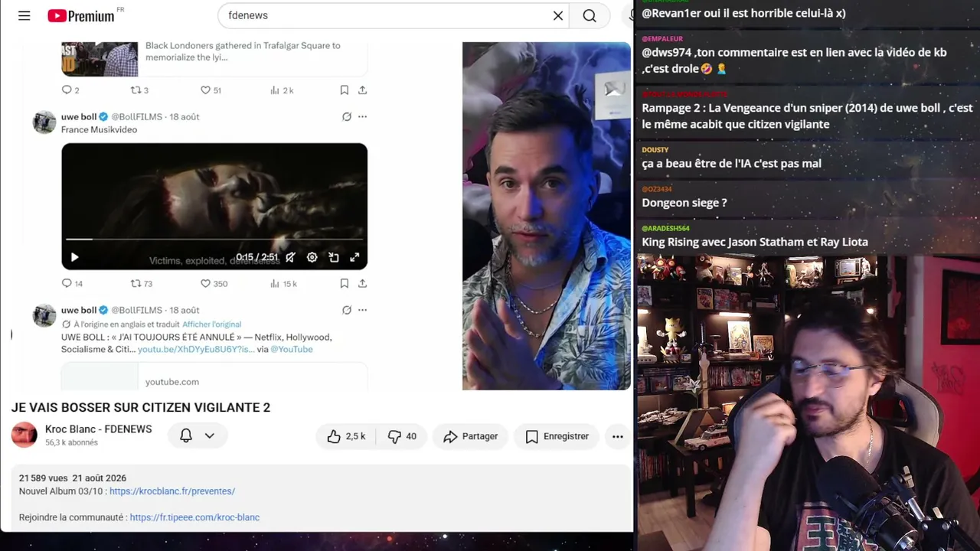The height and width of the screenshot is (551, 980).
Task: Click the title JE VAIS BOSSER SUR CITIZEN VIGILANTE 2
Action: 141,408
